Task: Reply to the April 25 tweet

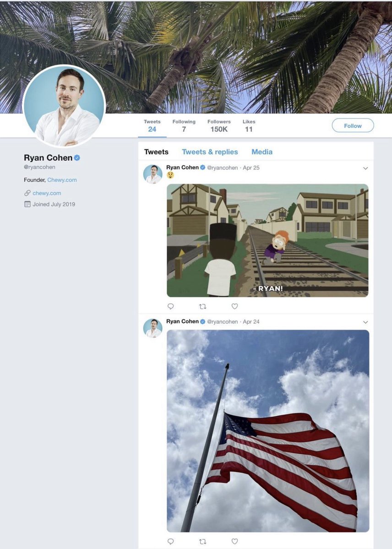Action: (x=170, y=306)
